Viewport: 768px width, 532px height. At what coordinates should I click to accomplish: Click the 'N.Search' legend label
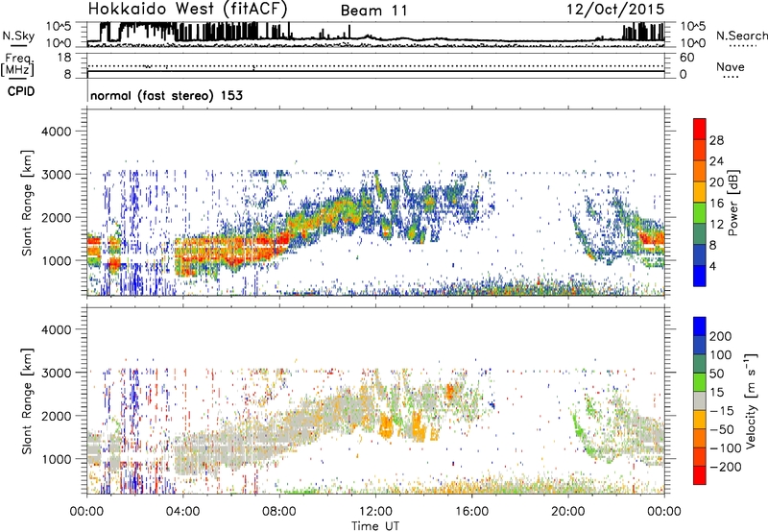(742, 36)
